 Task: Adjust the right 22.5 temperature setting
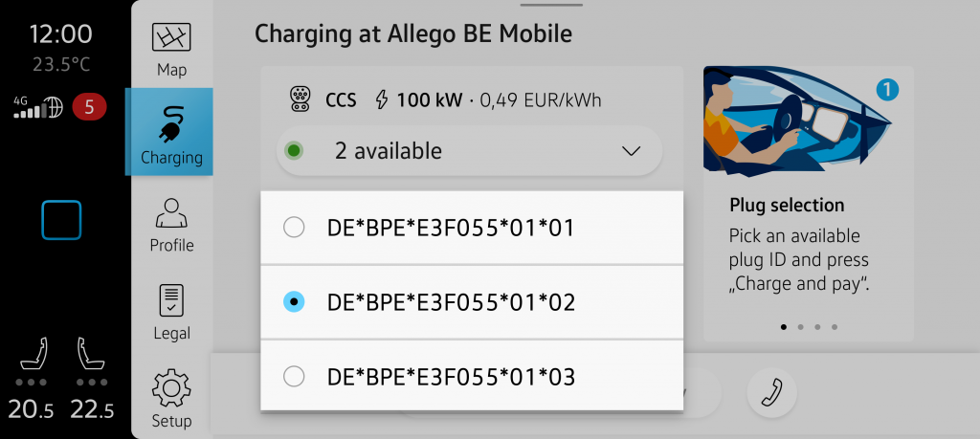[x=93, y=409]
